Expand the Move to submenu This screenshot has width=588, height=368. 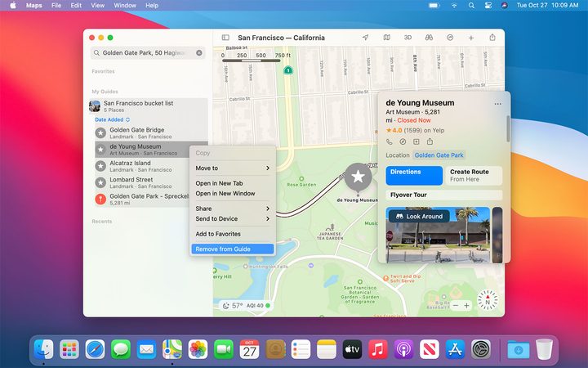point(233,168)
